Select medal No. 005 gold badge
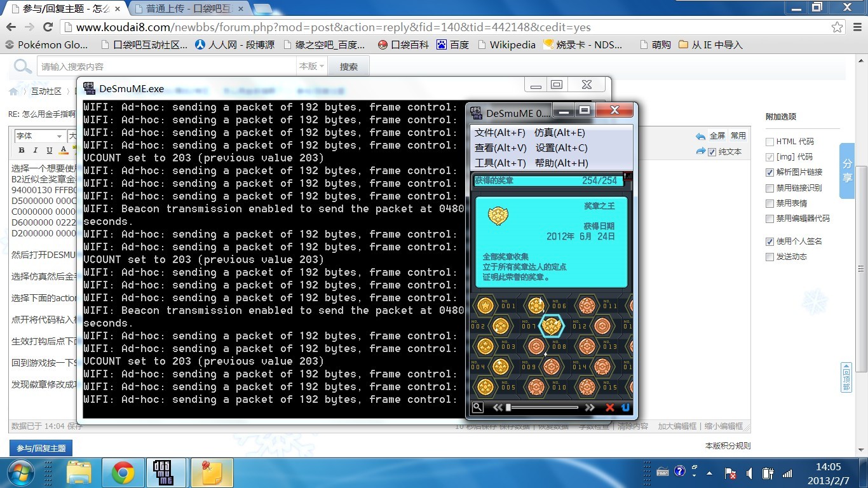This screenshot has height=488, width=868. pos(485,387)
